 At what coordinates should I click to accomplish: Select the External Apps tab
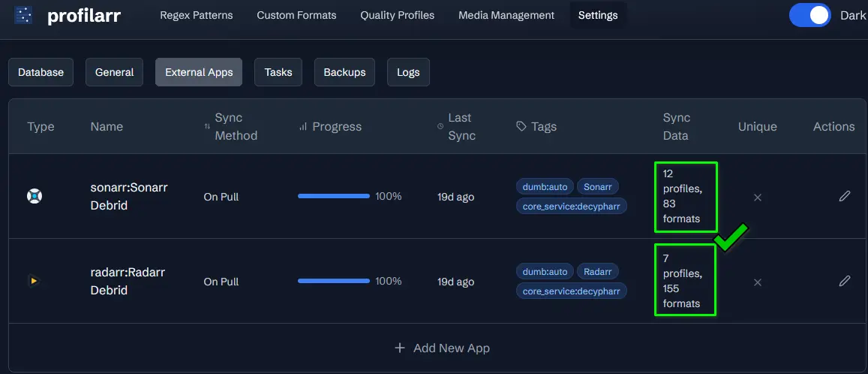[199, 72]
